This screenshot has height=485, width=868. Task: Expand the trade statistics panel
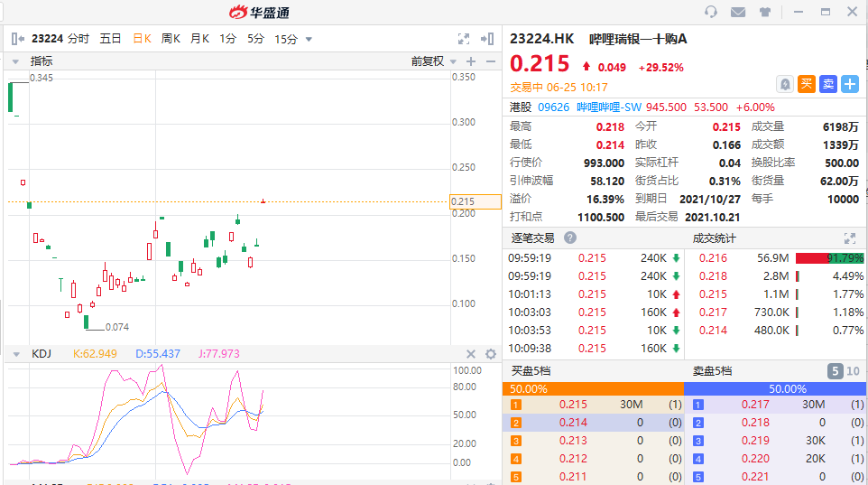point(849,238)
